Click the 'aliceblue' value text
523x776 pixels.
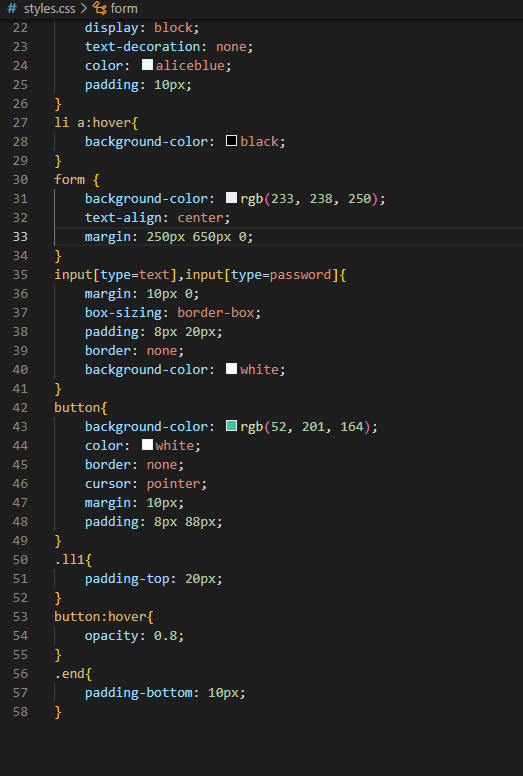click(x=190, y=65)
